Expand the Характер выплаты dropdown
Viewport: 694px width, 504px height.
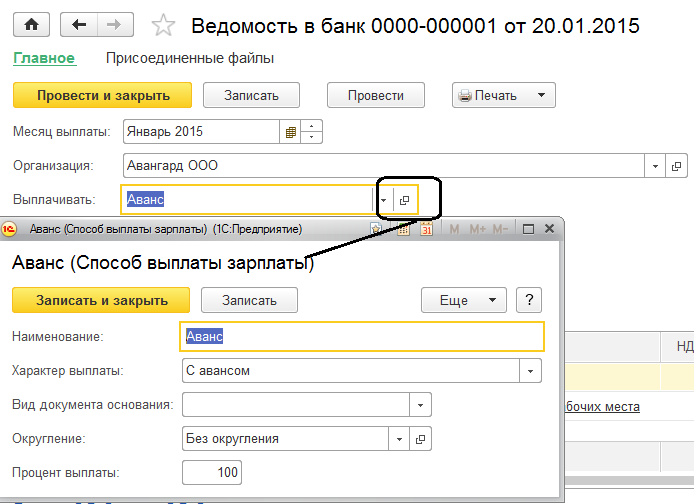coord(530,371)
